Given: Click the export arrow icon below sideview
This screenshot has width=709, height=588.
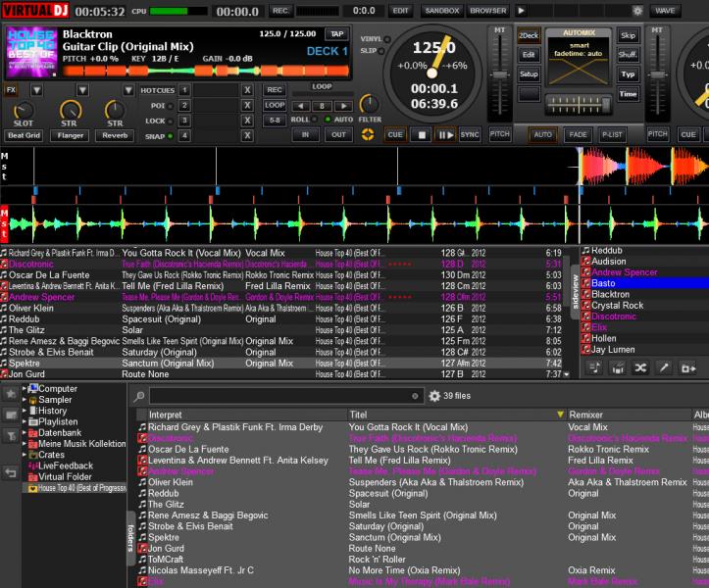Looking at the screenshot, I should pos(687,367).
